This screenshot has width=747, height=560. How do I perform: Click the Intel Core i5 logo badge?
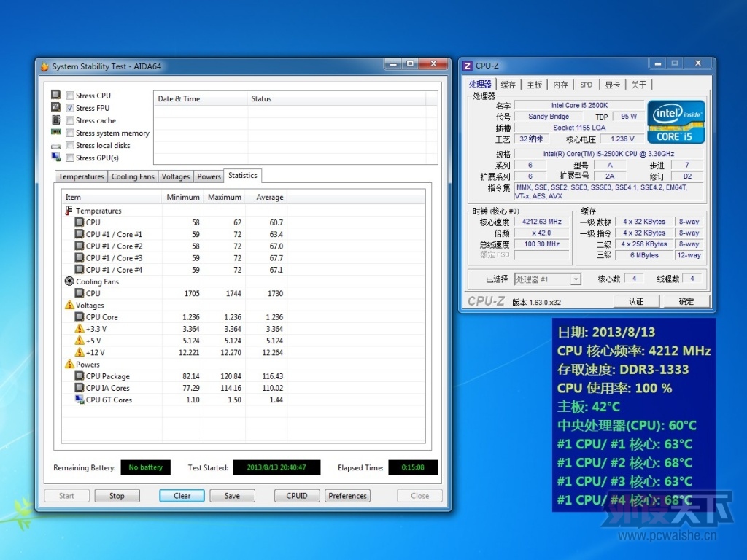676,122
